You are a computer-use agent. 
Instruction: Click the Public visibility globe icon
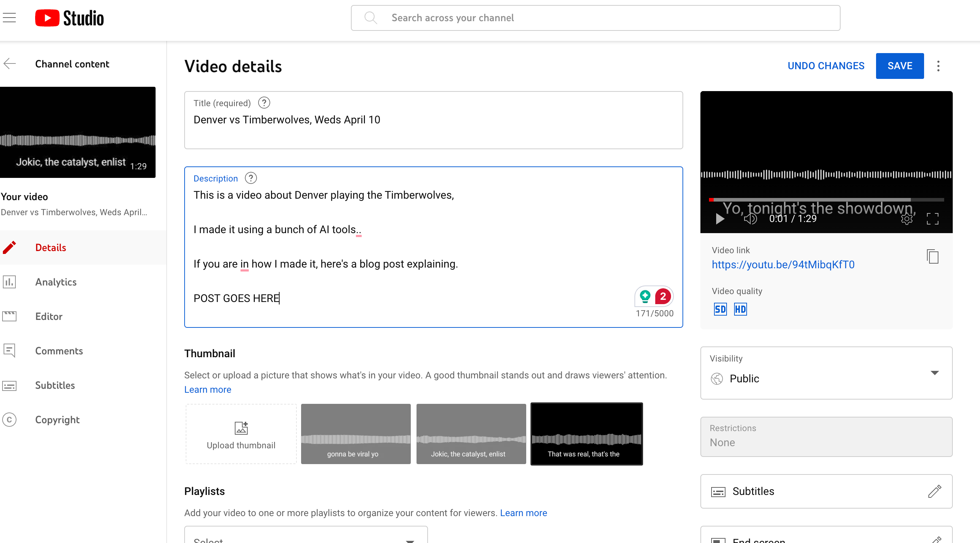pyautogui.click(x=717, y=379)
